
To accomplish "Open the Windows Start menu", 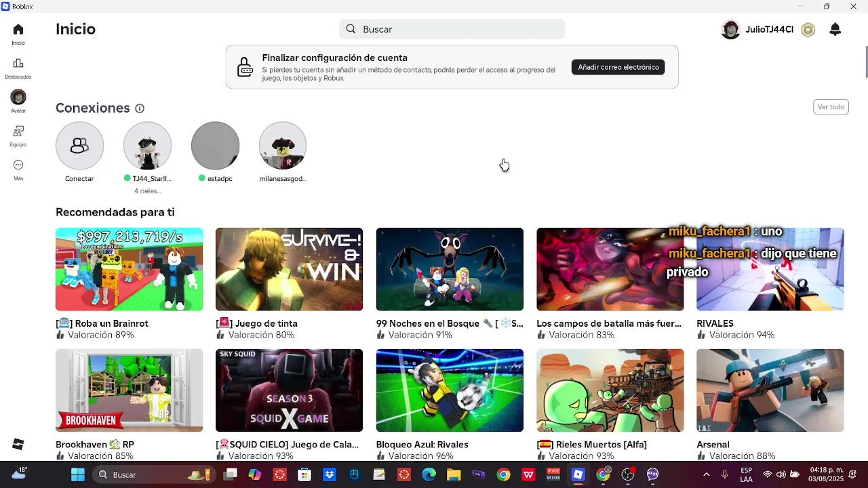I will pyautogui.click(x=78, y=474).
